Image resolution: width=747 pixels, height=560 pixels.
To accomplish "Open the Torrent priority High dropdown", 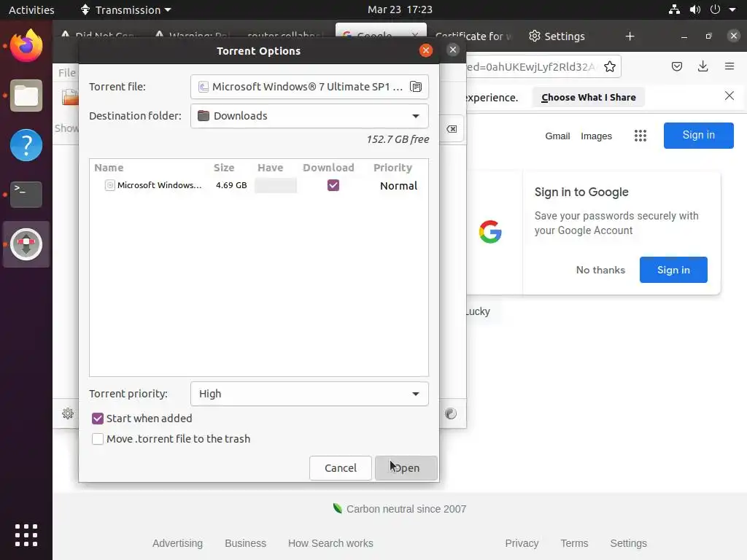I will click(309, 394).
